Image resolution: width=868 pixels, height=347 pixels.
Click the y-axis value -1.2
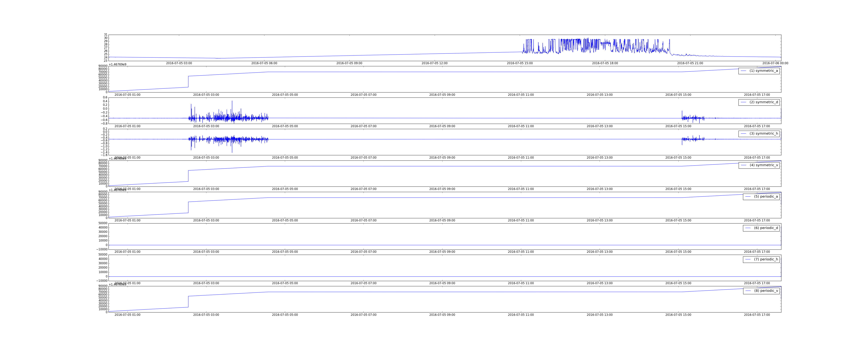[x=104, y=149]
